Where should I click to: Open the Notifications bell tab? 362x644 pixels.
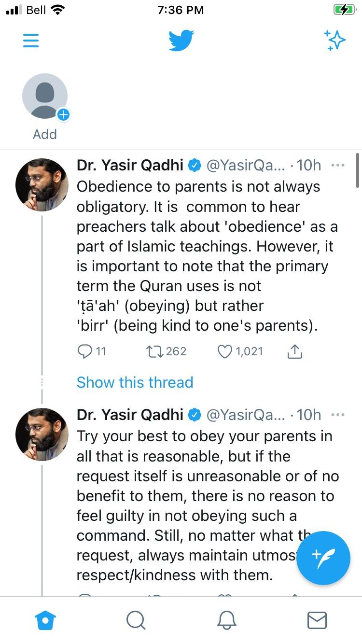click(x=226, y=620)
